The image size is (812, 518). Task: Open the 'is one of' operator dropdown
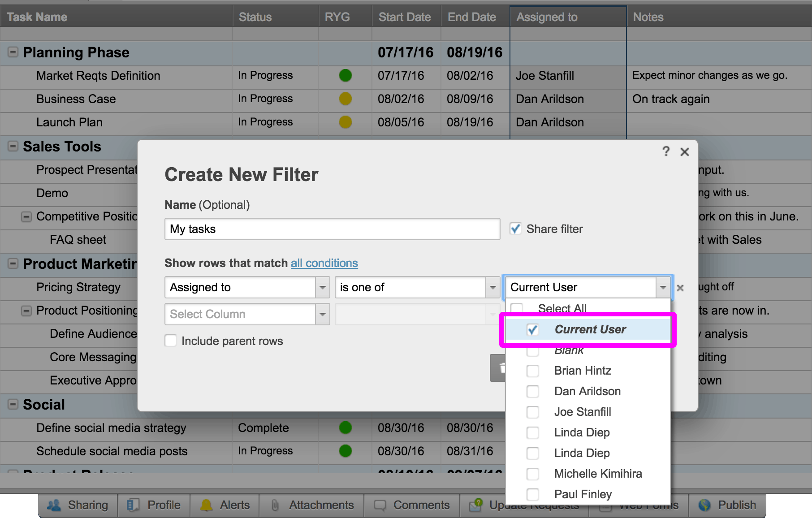click(x=492, y=287)
